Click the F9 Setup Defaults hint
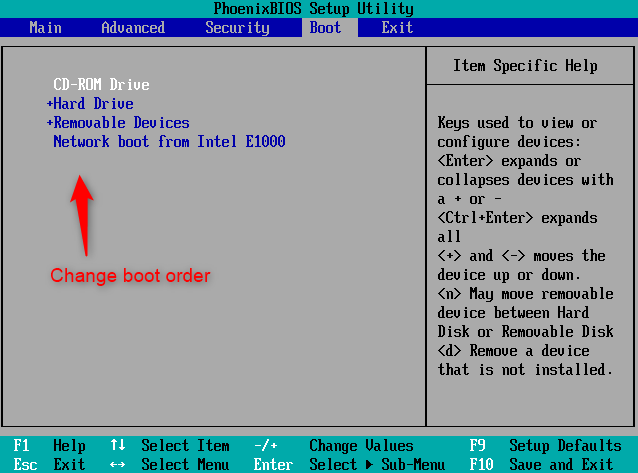Viewport: 638px width, 473px height. 545,446
